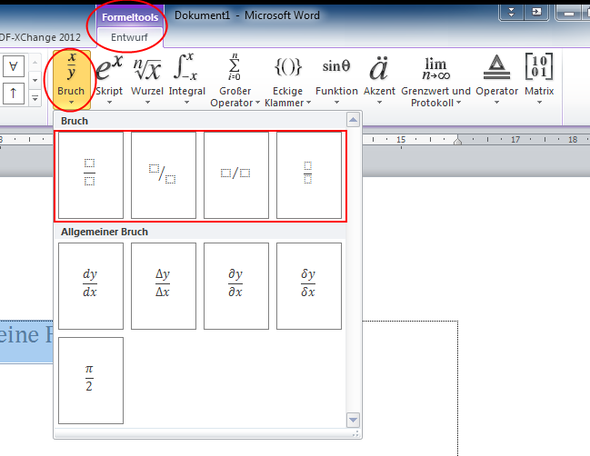Open the Wurzel radical menu
Screen dimensions: 590x456
click(147, 79)
